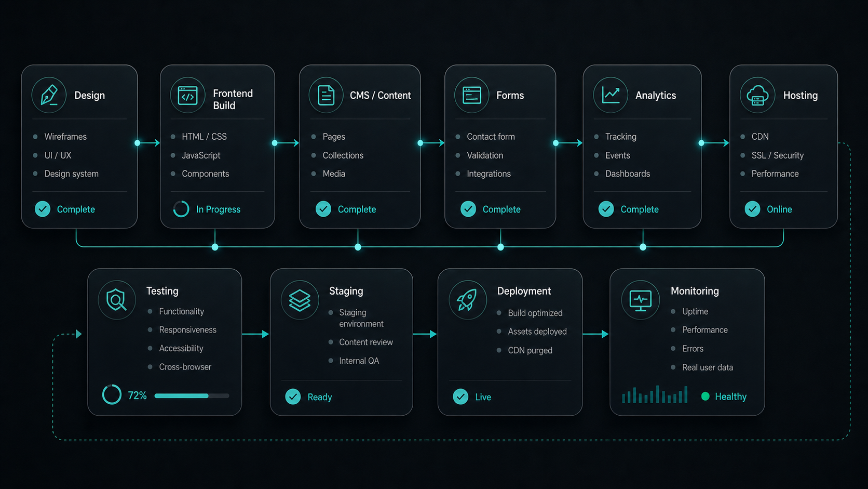
Task: Click the Testing magnifier shield icon
Action: click(116, 300)
